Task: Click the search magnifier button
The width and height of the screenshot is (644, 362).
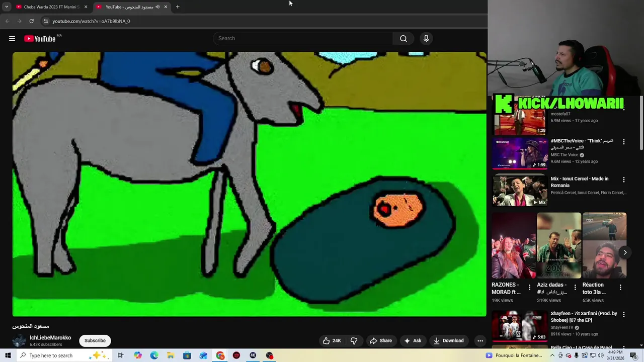Action: (404, 38)
